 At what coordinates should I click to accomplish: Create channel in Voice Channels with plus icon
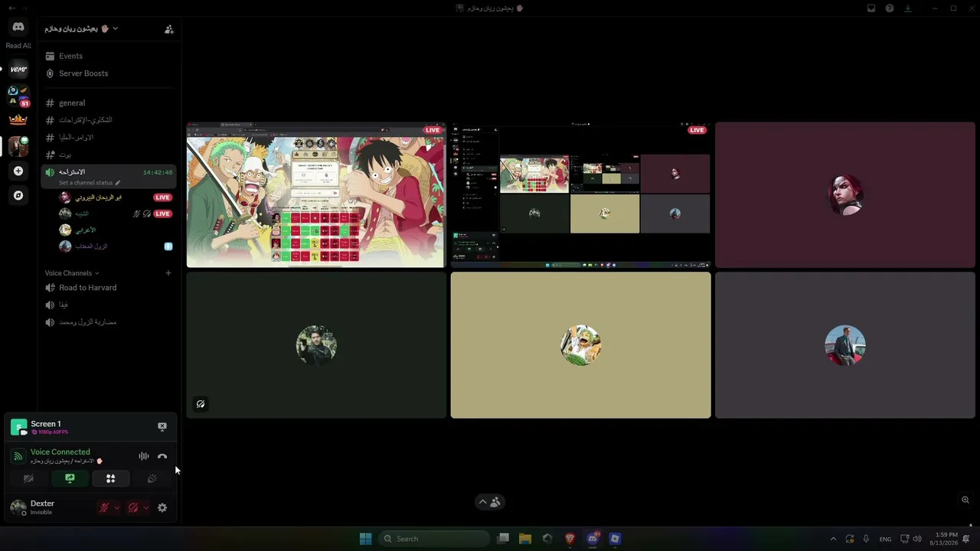point(168,273)
